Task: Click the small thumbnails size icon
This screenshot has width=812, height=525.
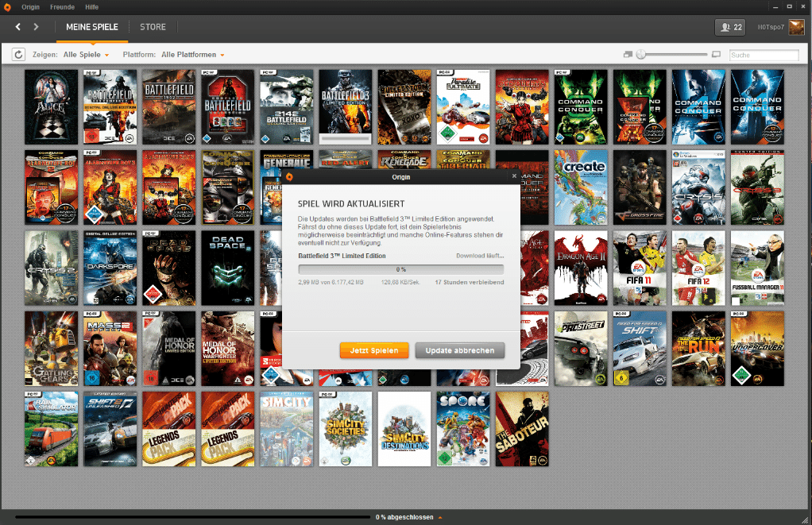Action: point(628,55)
